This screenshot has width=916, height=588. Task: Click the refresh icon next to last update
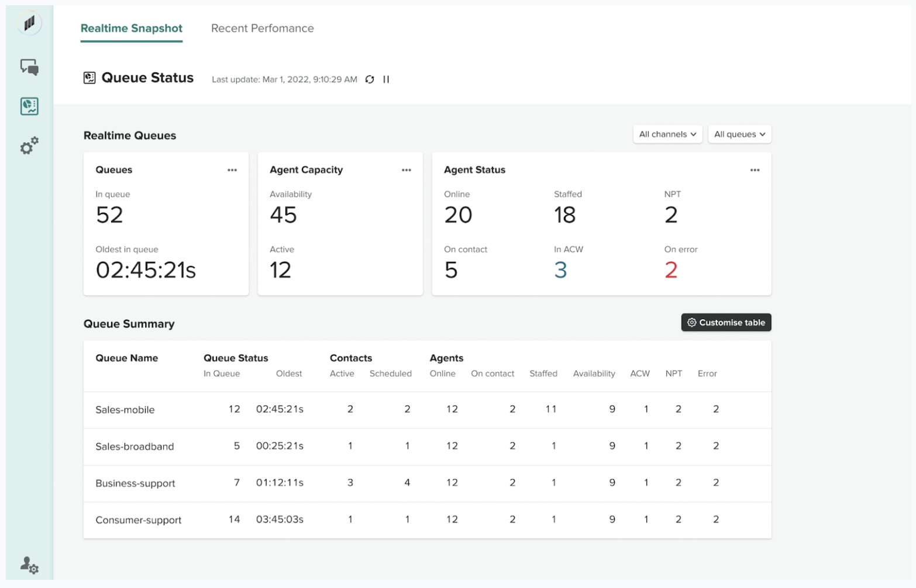point(370,79)
